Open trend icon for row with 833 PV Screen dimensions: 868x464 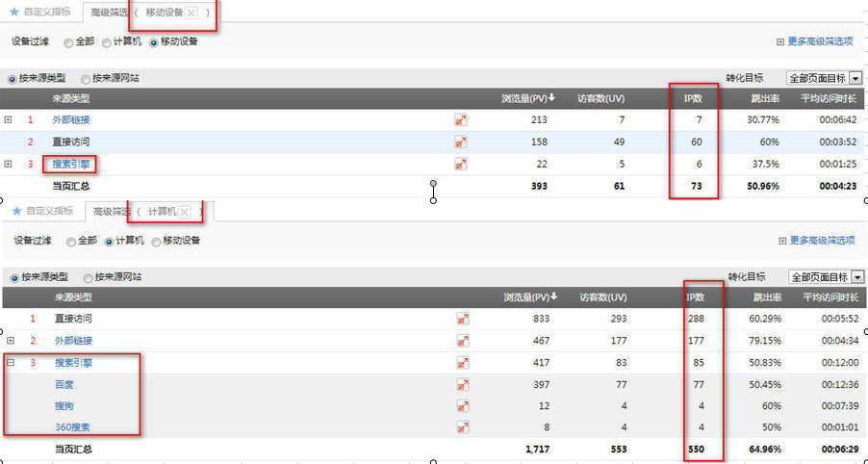pos(461,319)
